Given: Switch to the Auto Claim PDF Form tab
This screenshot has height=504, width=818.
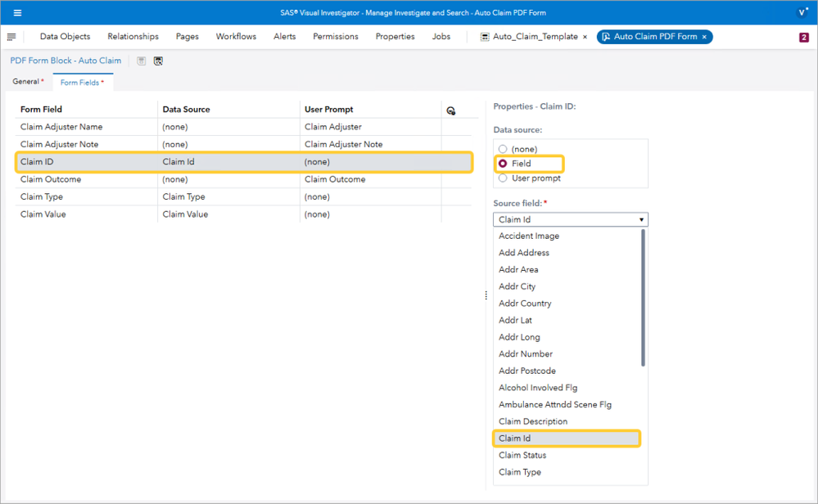Looking at the screenshot, I should tap(655, 37).
